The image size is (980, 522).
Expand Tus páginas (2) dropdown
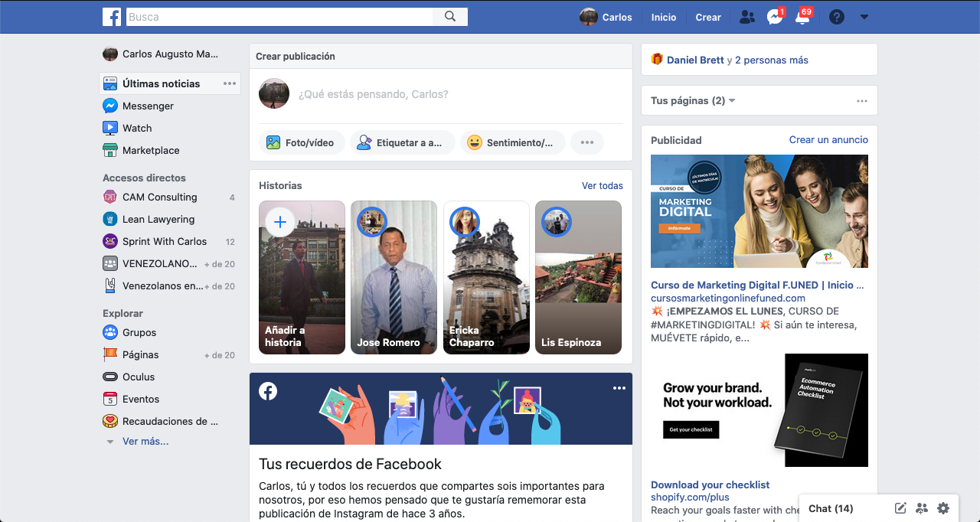click(693, 100)
